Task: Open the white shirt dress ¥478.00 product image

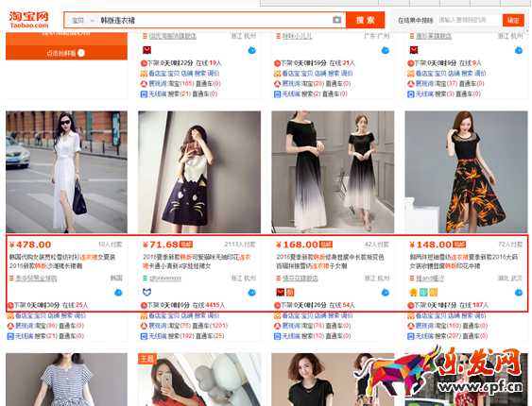Action: (x=66, y=172)
